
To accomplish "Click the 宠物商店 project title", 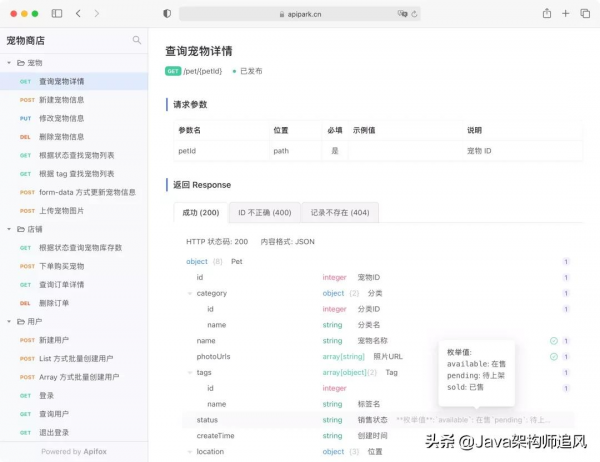I will [26, 41].
